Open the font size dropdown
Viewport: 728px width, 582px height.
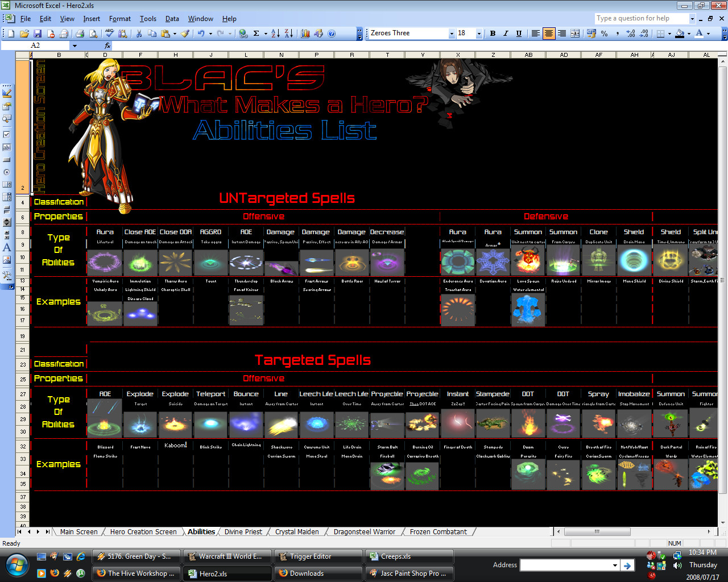pyautogui.click(x=479, y=34)
